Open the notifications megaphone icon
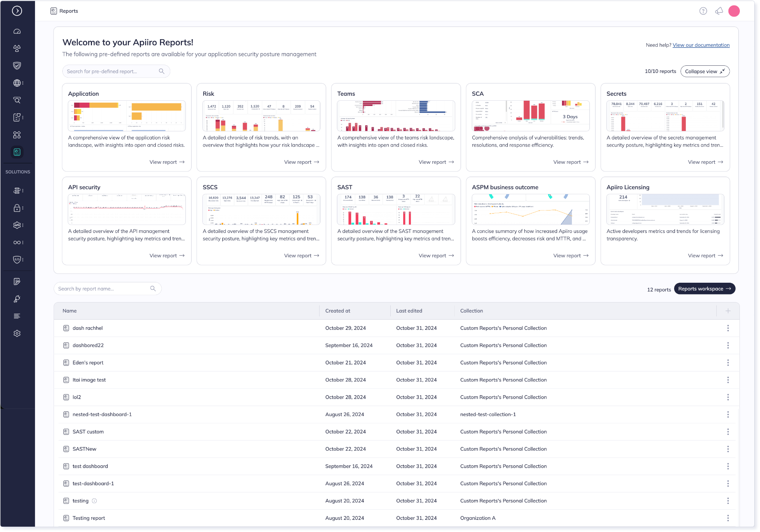Viewport: 760px width, 532px height. click(x=719, y=11)
